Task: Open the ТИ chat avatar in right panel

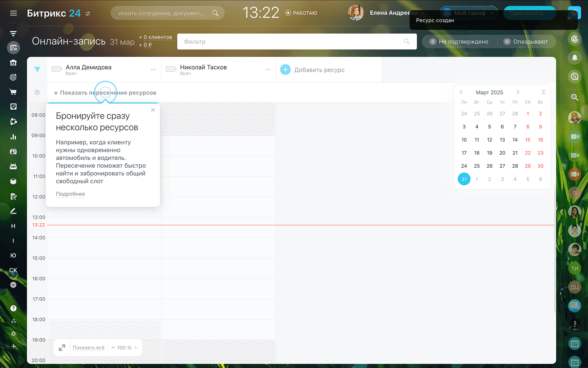Action: point(575,268)
